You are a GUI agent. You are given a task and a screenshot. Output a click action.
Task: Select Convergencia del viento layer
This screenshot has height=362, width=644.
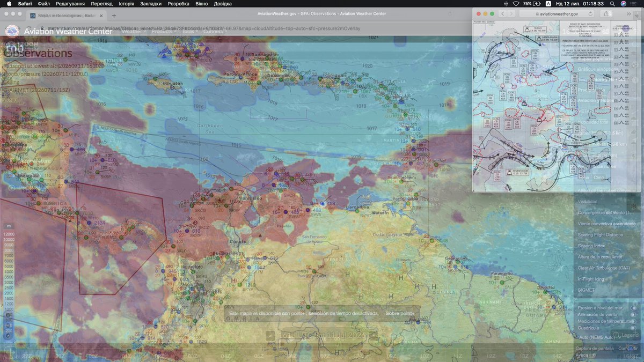(605, 212)
